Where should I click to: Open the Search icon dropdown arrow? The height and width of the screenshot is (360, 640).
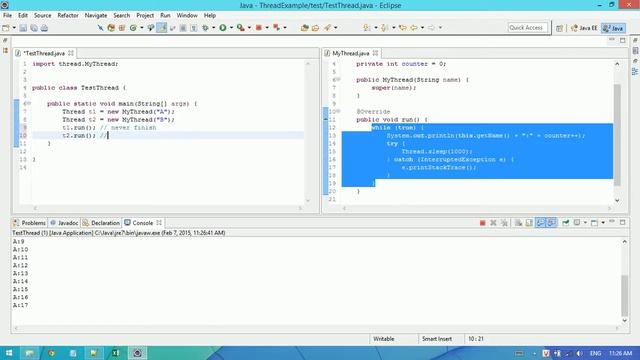pos(336,28)
